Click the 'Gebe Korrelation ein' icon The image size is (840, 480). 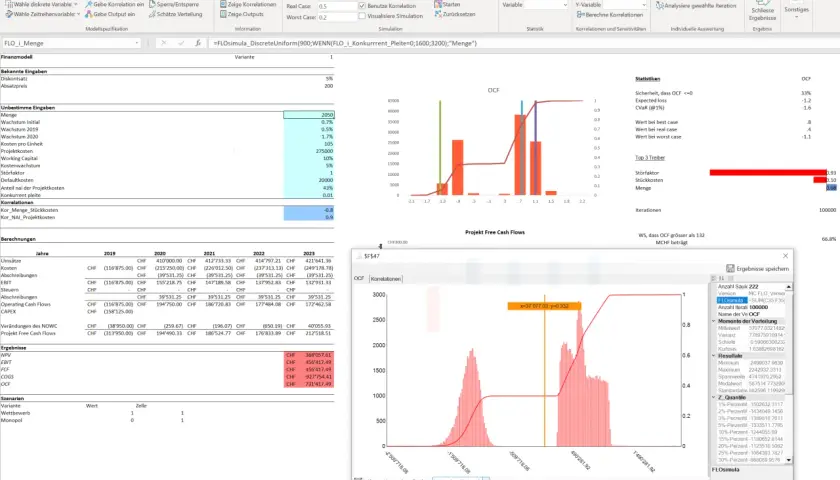pos(89,4)
